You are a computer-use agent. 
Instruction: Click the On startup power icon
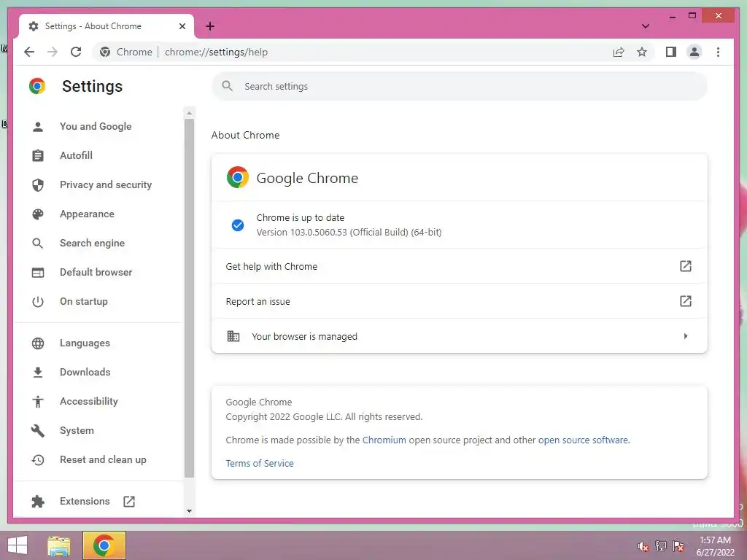pyautogui.click(x=38, y=301)
